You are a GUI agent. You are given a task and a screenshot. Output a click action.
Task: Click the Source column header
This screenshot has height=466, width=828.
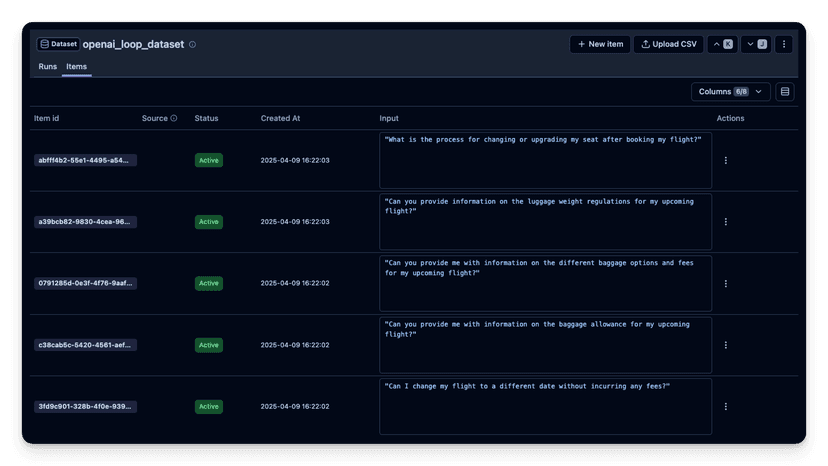(155, 118)
